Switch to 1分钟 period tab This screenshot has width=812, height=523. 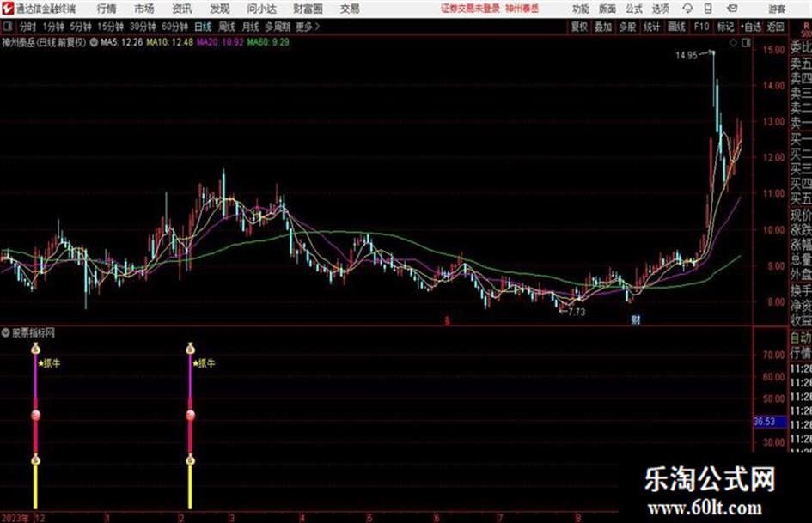(53, 27)
